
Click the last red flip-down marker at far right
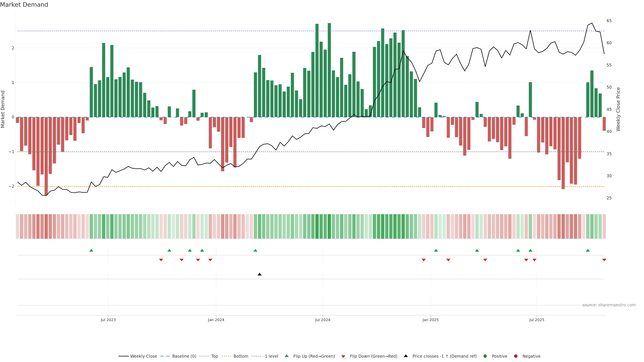tap(604, 260)
